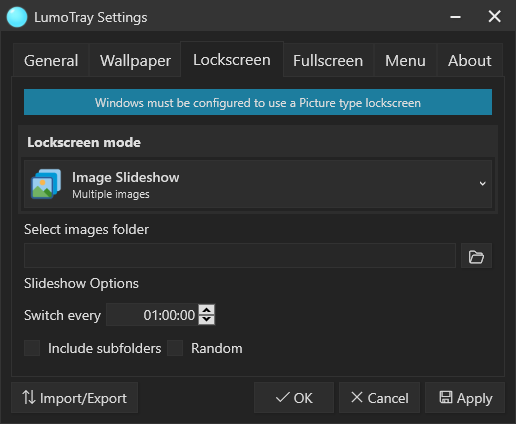Minimize the LumoTray Settings window
This screenshot has height=424, width=516.
click(455, 17)
